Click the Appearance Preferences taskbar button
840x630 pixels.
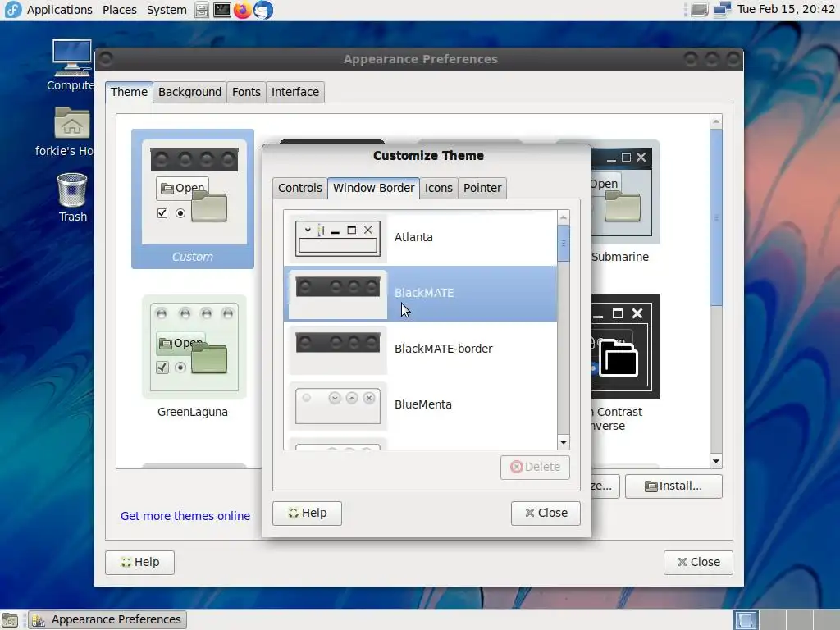(107, 620)
